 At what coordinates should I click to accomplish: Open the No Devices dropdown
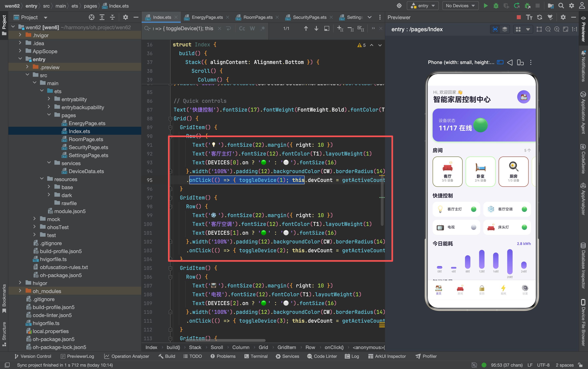pos(460,6)
